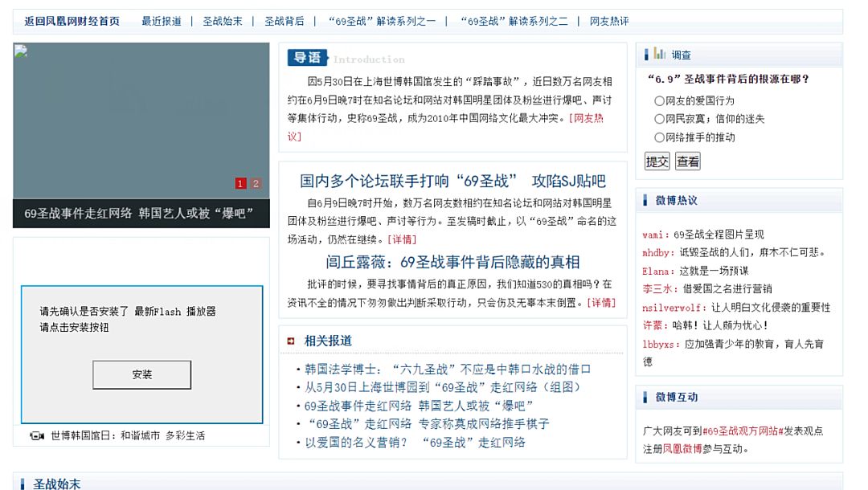
Task: Click weibo user 李三水
Action: click(657, 288)
